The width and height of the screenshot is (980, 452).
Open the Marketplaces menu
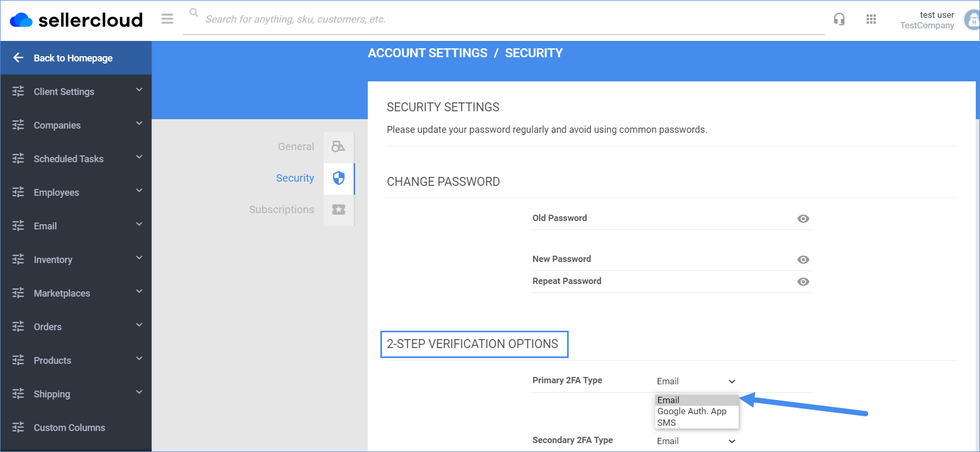pos(76,293)
